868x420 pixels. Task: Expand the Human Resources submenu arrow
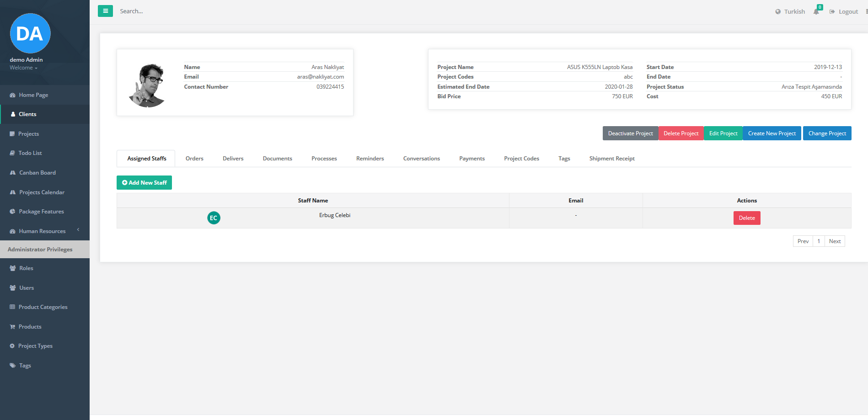pos(78,229)
